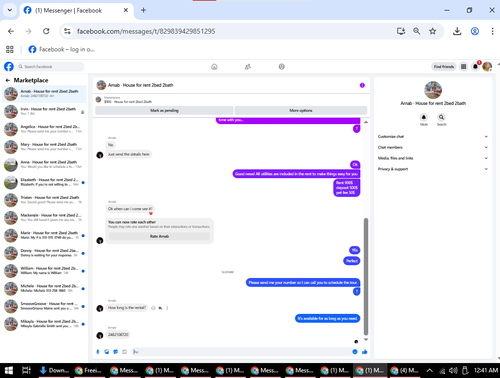The width and height of the screenshot is (500, 378).
Task: Click the Chrome bookmark star icon
Action: (433, 31)
